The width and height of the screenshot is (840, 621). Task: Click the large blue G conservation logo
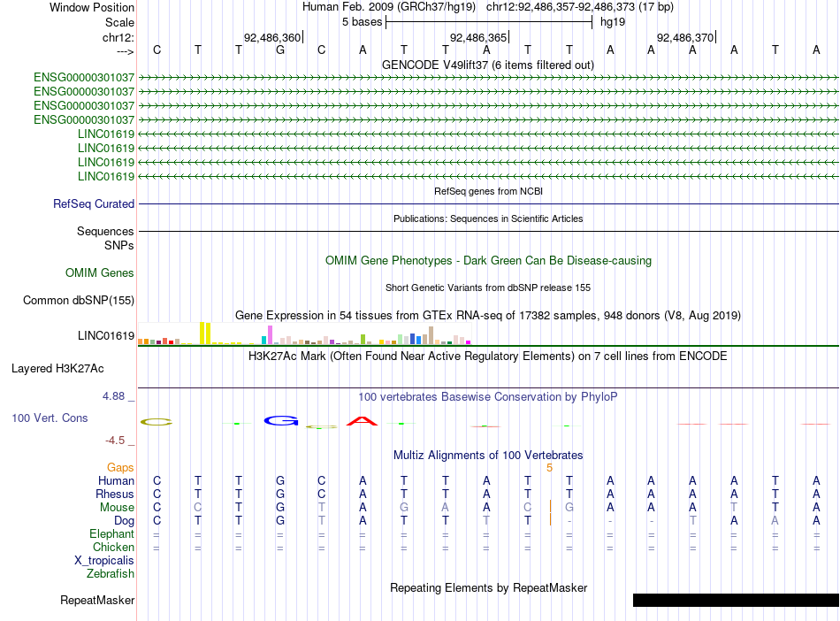[x=280, y=420]
